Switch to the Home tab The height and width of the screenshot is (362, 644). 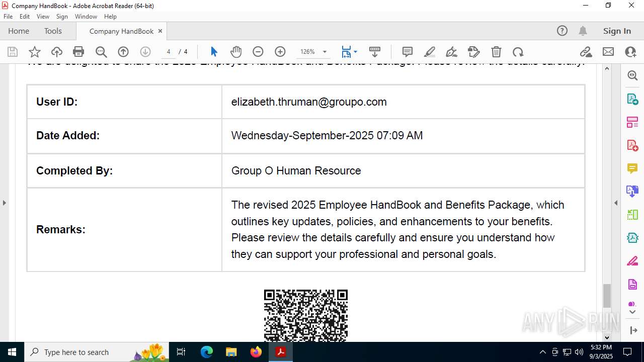point(19,31)
